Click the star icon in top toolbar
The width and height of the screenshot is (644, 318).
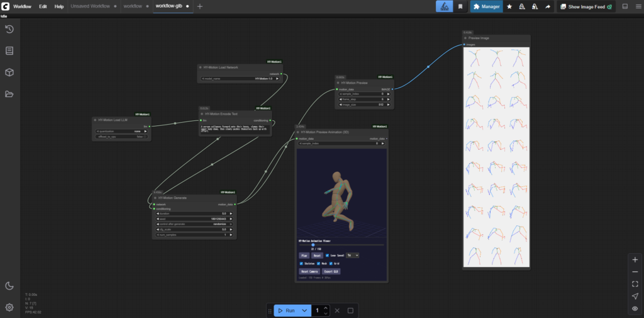[509, 6]
